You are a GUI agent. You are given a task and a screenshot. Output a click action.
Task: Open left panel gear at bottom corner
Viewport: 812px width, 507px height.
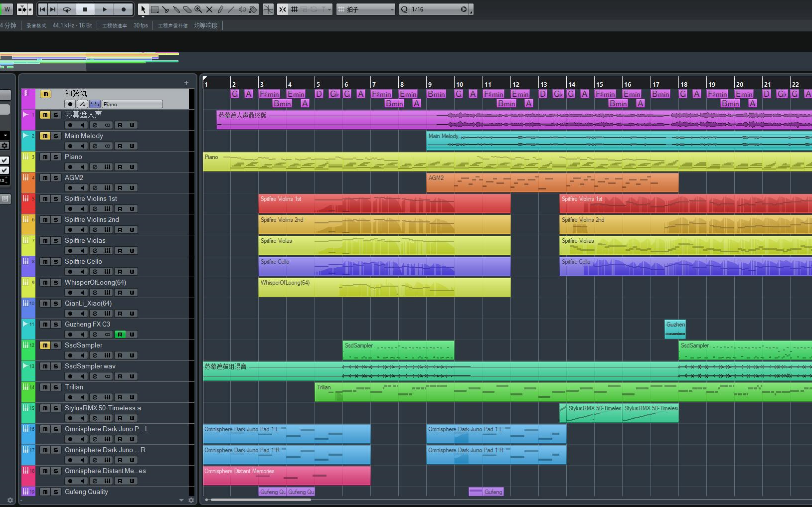(x=10, y=500)
